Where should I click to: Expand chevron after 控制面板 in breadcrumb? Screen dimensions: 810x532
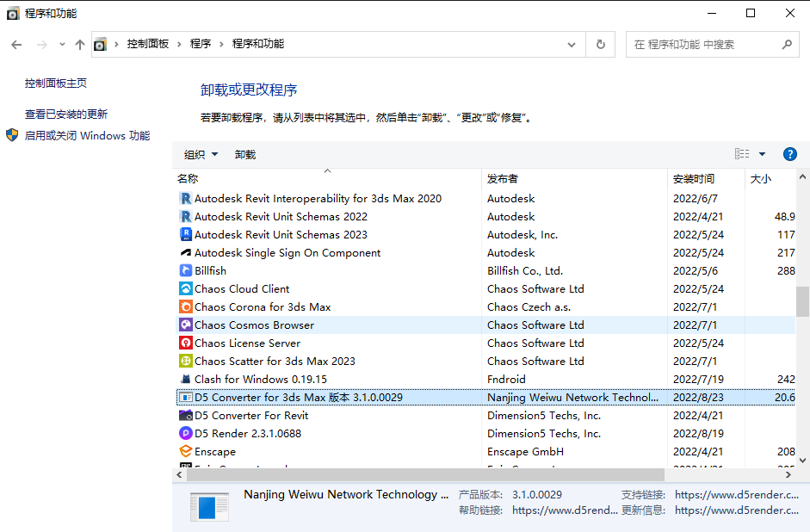pos(179,45)
